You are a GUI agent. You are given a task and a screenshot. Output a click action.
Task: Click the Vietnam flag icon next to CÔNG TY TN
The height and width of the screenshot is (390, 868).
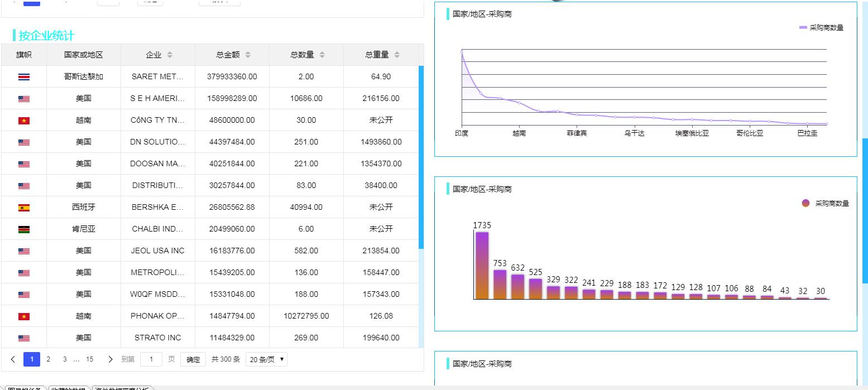(24, 120)
